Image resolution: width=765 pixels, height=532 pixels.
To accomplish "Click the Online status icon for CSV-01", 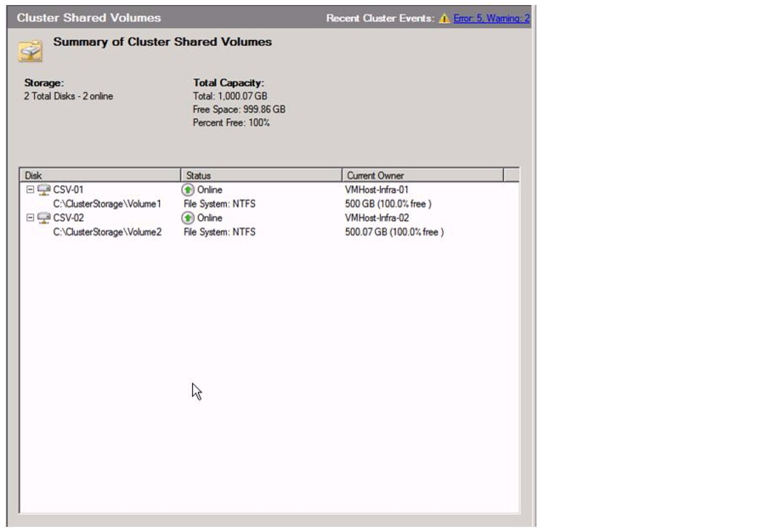I will click(188, 190).
